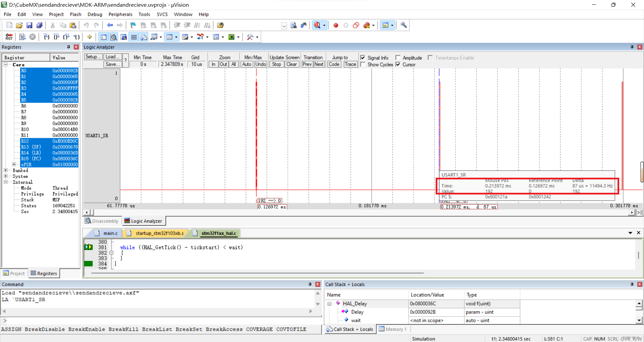The height and width of the screenshot is (342, 644).
Task: Toggle the Disassembly Window toolbar icon
Action: tap(114, 37)
